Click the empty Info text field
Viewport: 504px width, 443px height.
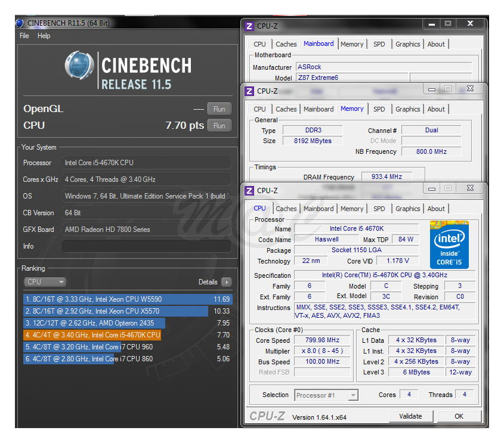pyautogui.click(x=146, y=246)
